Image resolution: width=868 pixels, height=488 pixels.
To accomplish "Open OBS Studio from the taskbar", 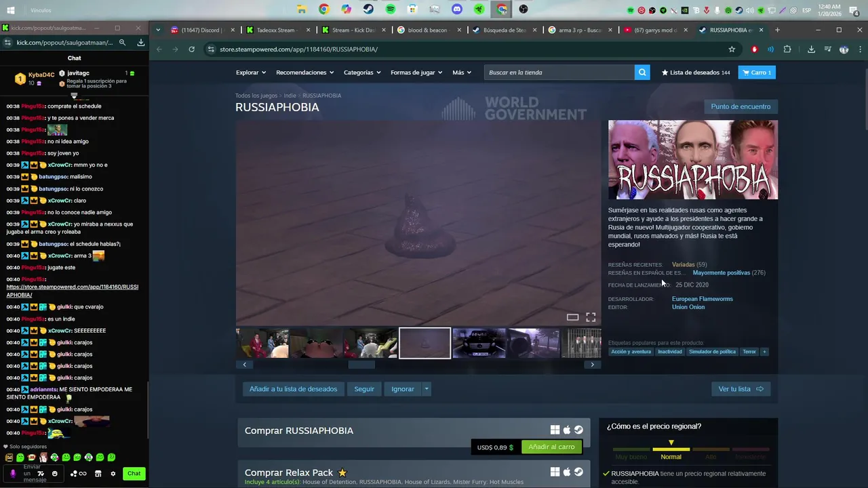I will pyautogui.click(x=524, y=9).
